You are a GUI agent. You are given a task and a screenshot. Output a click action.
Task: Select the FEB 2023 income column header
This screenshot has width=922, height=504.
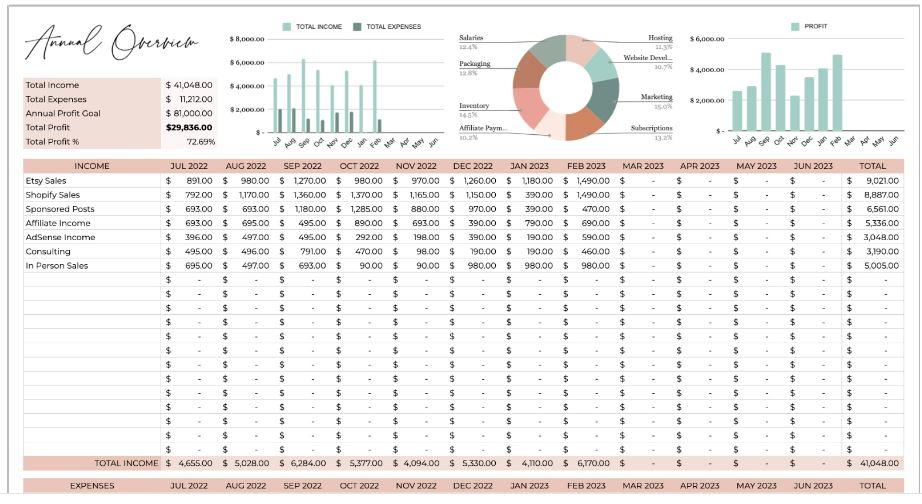pyautogui.click(x=586, y=166)
